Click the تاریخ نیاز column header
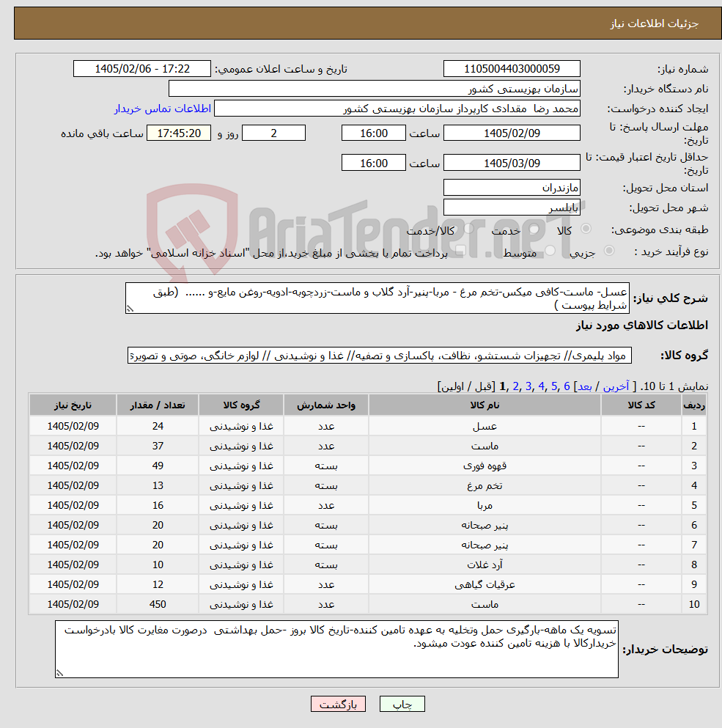Screen dimensions: 722x728 coord(73,405)
